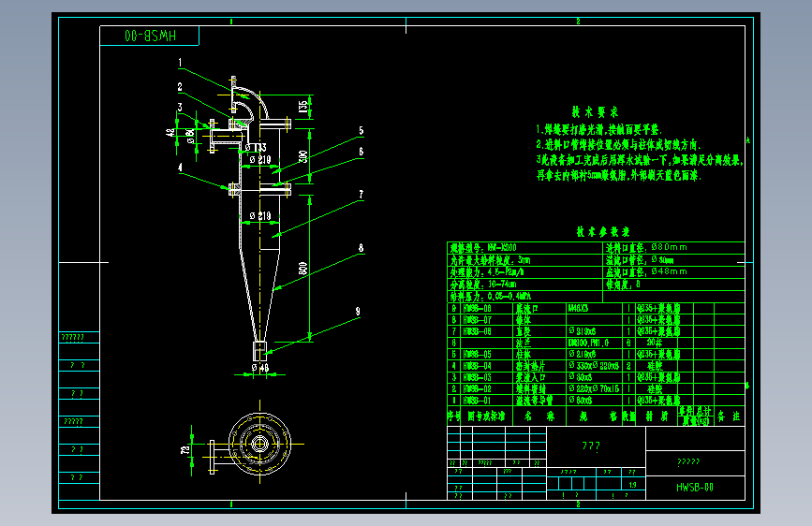
Task: Select part code HWSB-07 in parts list
Action: coord(477,320)
